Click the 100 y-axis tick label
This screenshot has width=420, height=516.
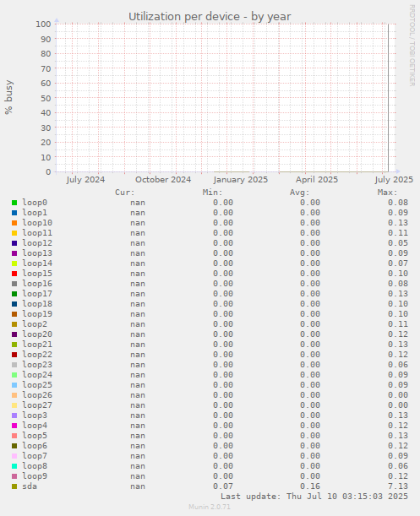pos(43,24)
